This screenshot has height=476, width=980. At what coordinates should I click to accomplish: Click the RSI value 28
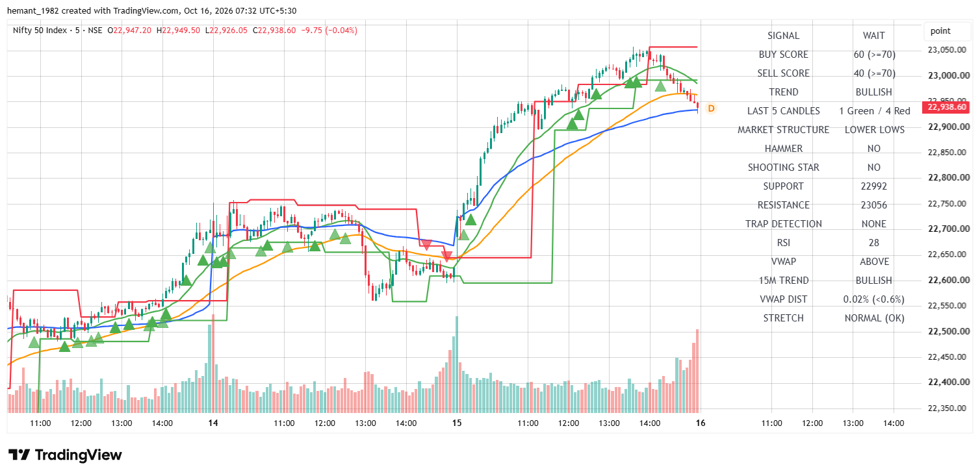[x=873, y=243]
